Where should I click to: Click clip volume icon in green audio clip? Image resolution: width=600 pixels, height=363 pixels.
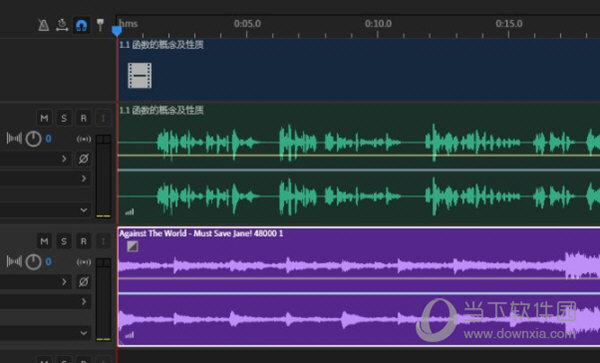pyautogui.click(x=130, y=212)
